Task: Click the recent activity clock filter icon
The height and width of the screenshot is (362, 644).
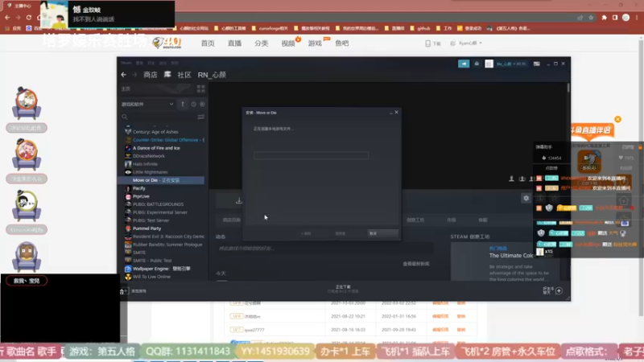Action: click(x=193, y=105)
